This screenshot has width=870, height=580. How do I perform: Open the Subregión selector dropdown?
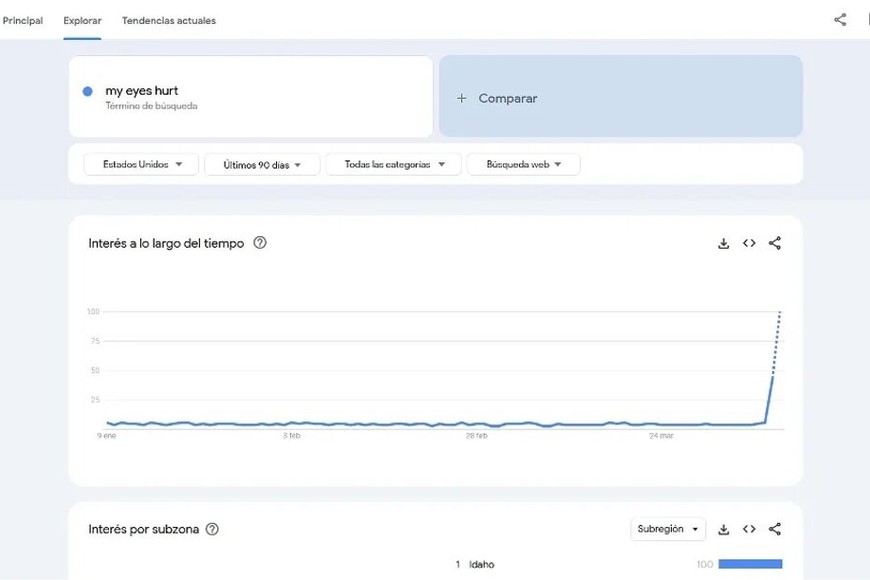pyautogui.click(x=668, y=529)
